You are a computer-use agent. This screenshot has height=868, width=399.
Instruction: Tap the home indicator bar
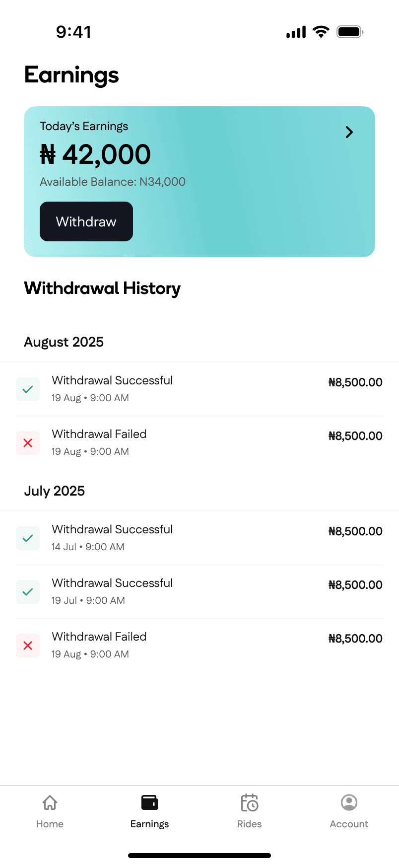199,856
